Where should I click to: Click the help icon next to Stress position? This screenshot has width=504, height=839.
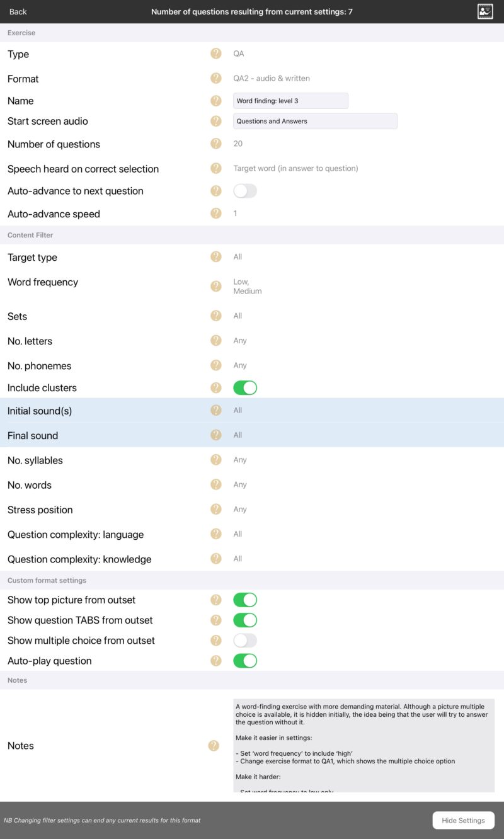(x=215, y=509)
